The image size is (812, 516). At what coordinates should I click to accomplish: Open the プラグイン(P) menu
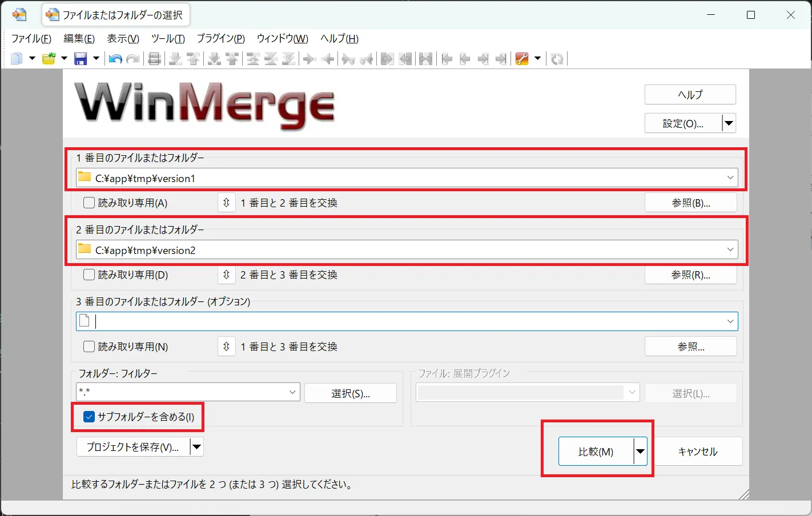(220, 39)
